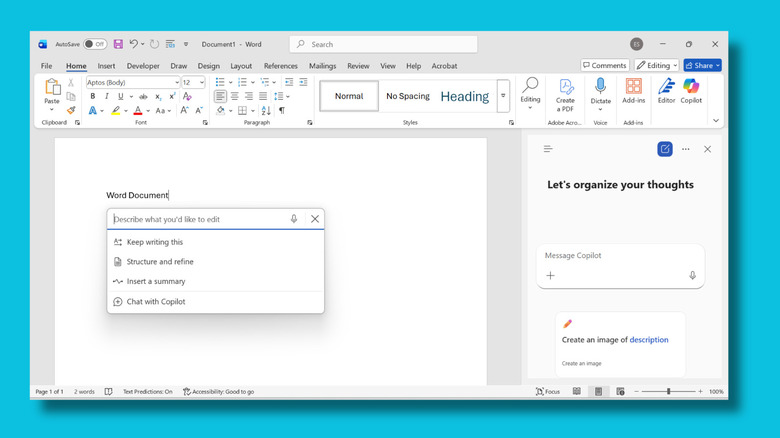Open the Add-ins button
This screenshot has width=780, height=438.
(633, 91)
